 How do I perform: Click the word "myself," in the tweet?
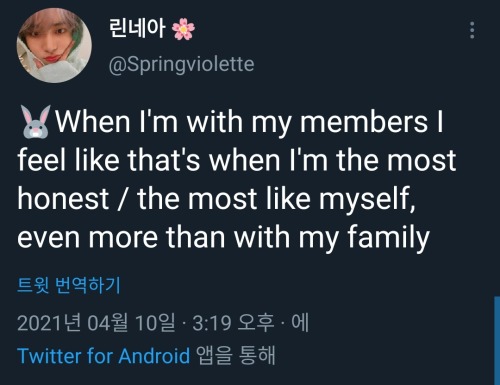point(367,200)
